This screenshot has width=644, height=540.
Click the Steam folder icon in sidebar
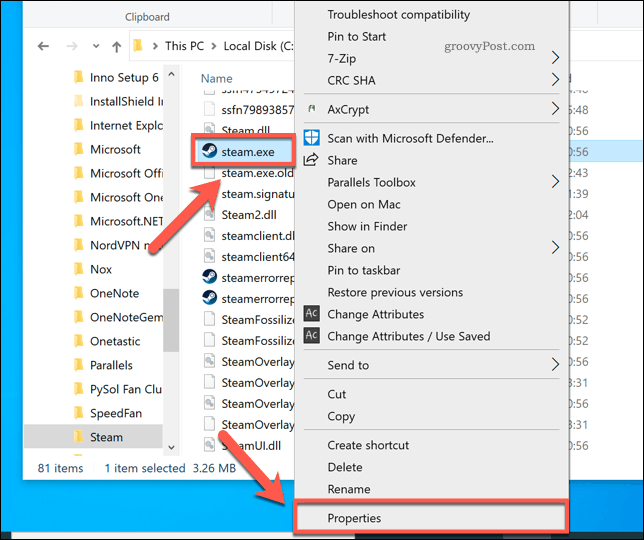click(x=78, y=437)
